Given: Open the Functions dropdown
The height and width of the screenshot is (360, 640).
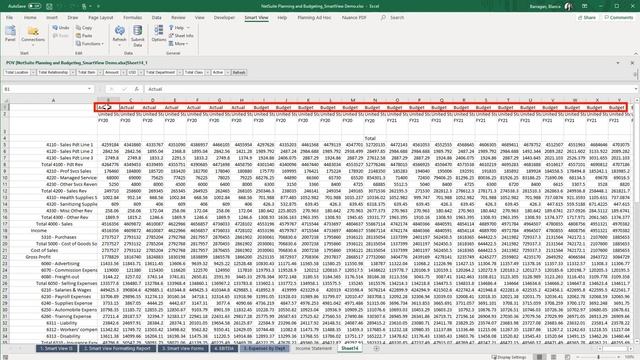Looking at the screenshot, I should point(90,44).
